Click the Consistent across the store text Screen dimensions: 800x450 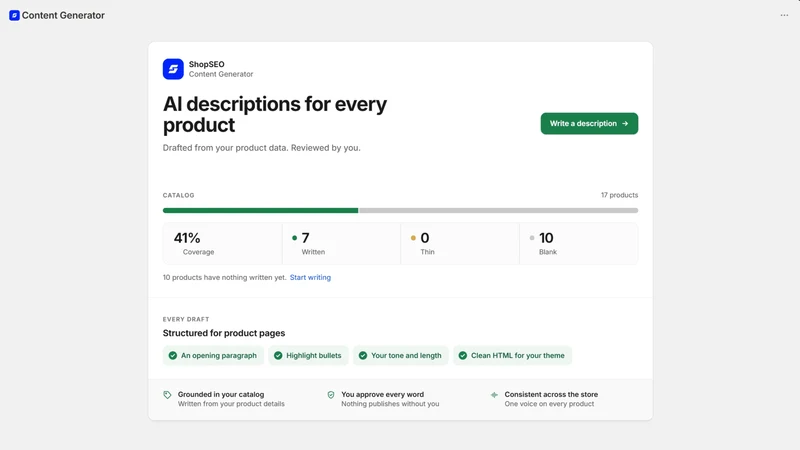(551, 394)
